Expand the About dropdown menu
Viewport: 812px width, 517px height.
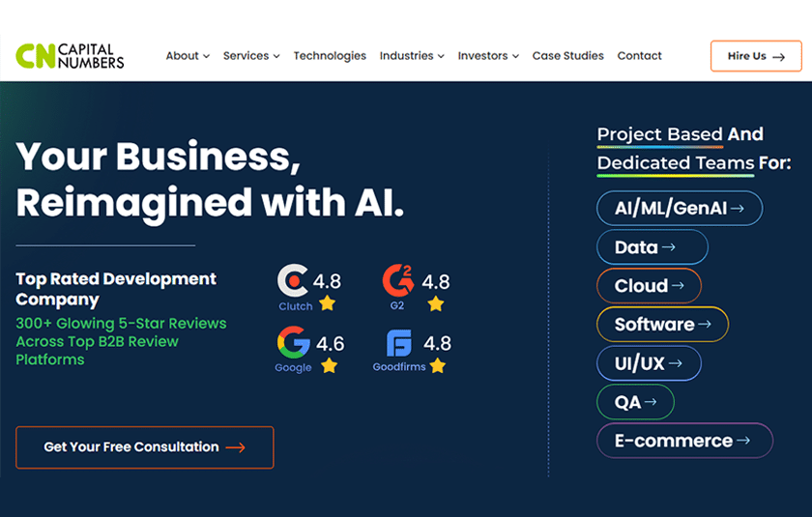(188, 56)
